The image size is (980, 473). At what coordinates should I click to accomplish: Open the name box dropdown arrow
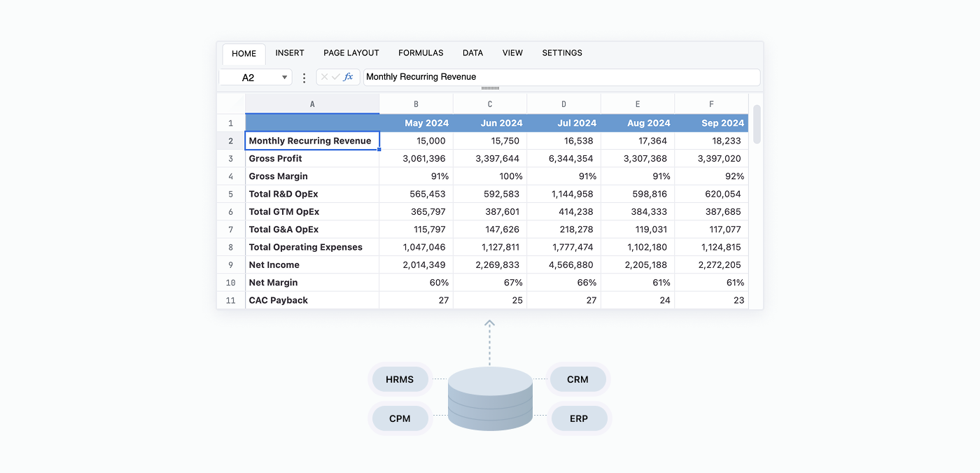pyautogui.click(x=284, y=78)
